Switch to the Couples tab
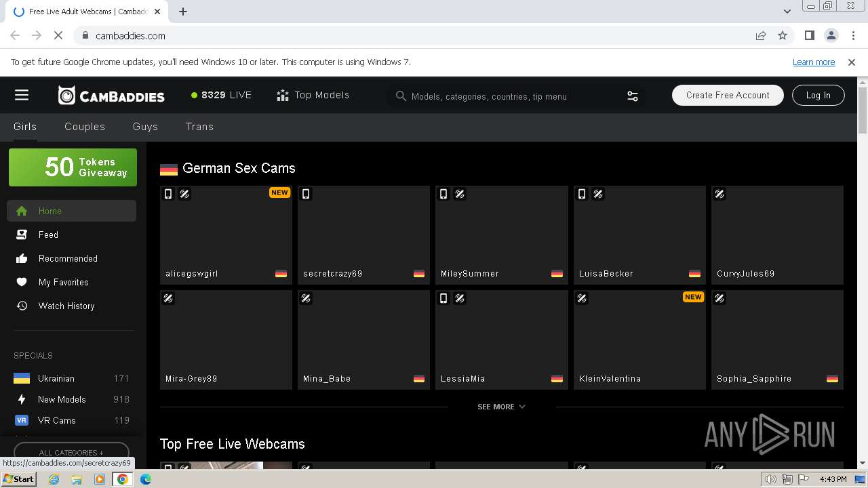The image size is (868, 488). (x=85, y=127)
